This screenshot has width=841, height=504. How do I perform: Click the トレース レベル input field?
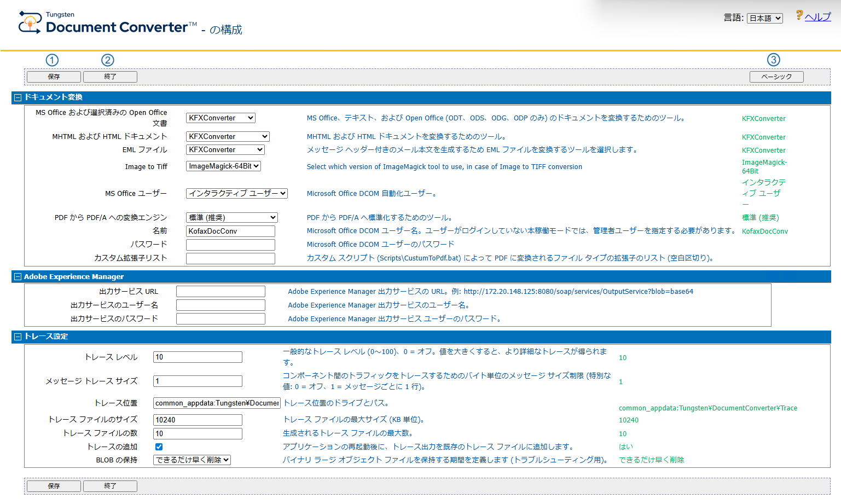(x=198, y=357)
